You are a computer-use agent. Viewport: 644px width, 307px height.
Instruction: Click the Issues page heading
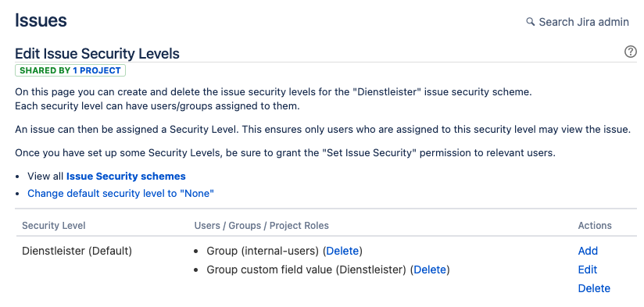coord(41,20)
